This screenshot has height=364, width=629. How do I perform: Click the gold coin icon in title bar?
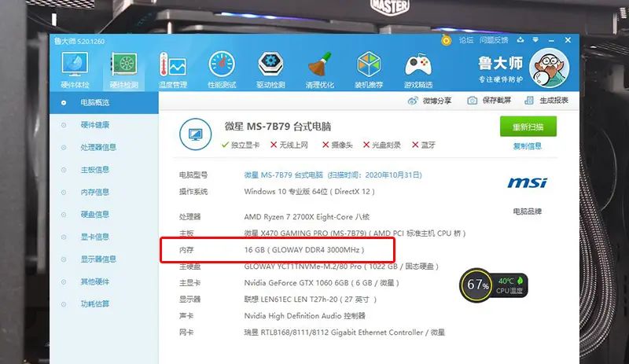pos(446,40)
